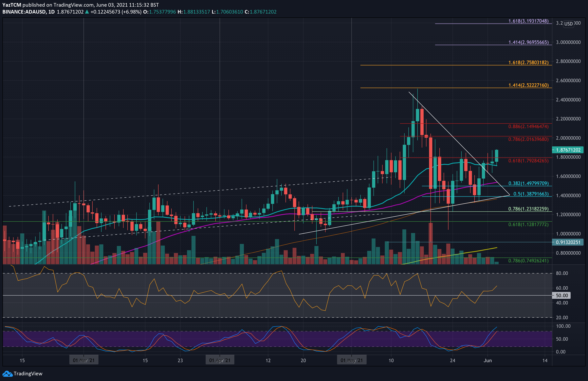Click the RSI 80.00 axis label
Viewport: 588px width, 381px height.
pos(562,273)
